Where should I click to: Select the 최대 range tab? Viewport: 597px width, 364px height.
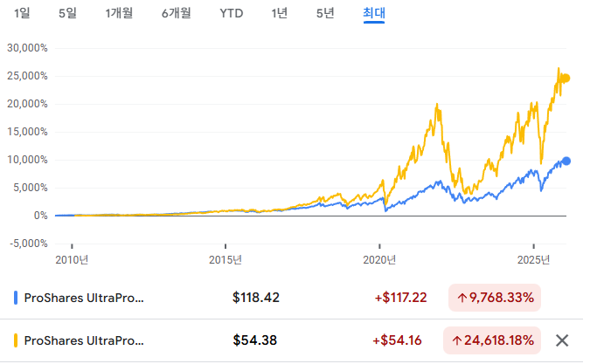pyautogui.click(x=374, y=14)
